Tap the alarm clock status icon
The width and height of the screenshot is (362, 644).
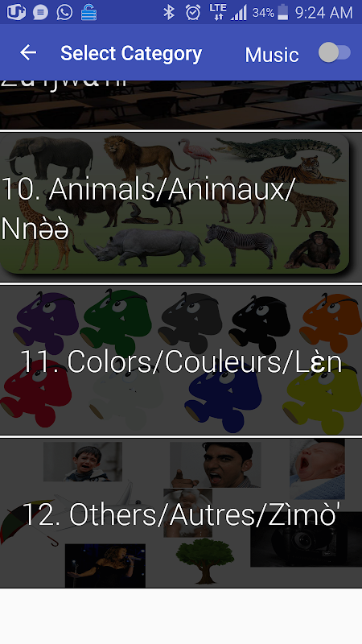pyautogui.click(x=192, y=12)
